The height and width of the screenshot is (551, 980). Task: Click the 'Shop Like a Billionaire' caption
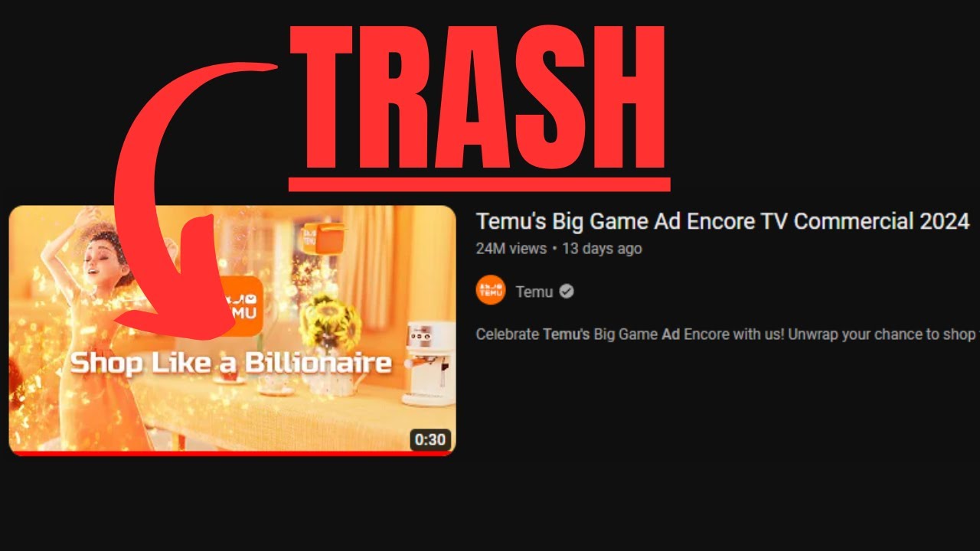pos(231,363)
